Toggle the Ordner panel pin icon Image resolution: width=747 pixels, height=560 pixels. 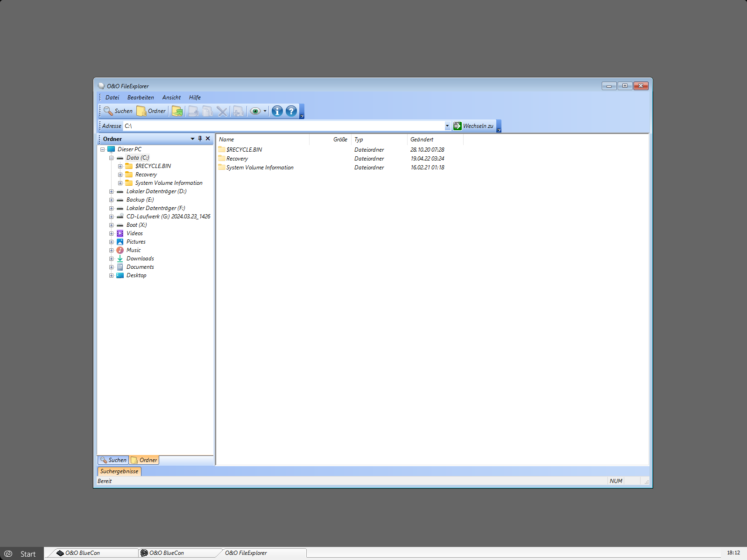200,139
